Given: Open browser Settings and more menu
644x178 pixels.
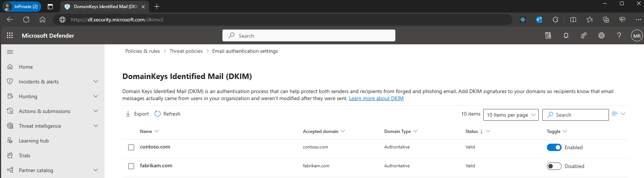Looking at the screenshot, I should click(x=638, y=20).
